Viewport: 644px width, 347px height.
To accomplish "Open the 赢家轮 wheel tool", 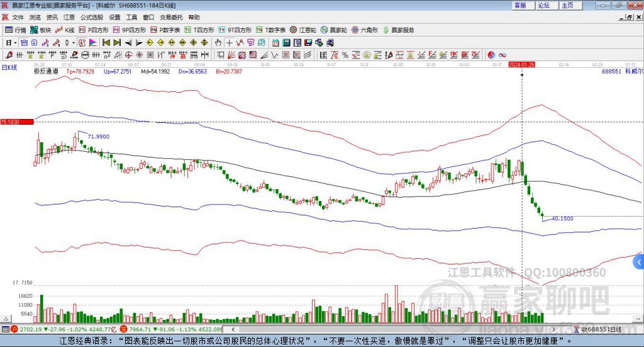I will [x=334, y=30].
